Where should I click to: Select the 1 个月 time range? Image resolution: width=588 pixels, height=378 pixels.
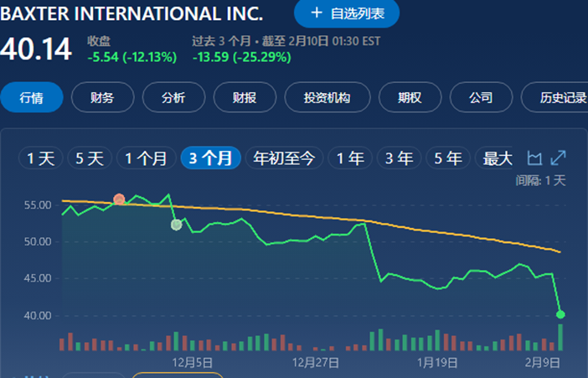[x=147, y=158]
